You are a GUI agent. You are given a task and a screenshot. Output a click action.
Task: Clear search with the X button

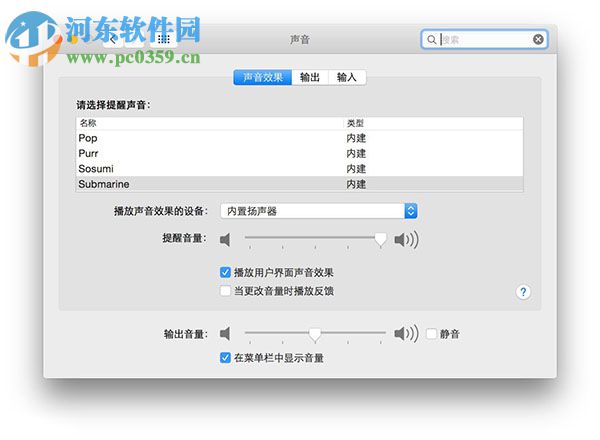click(538, 39)
